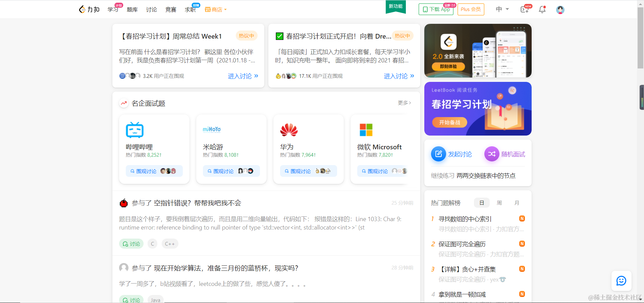The height and width of the screenshot is (303, 644).
Task: Click the N badge beside 保证图可完全遍历
Action: point(522,244)
